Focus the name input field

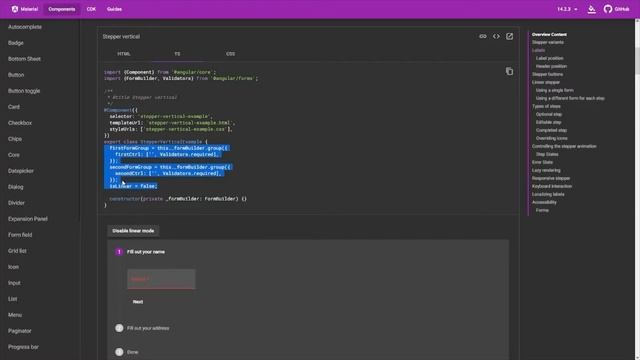(x=161, y=279)
